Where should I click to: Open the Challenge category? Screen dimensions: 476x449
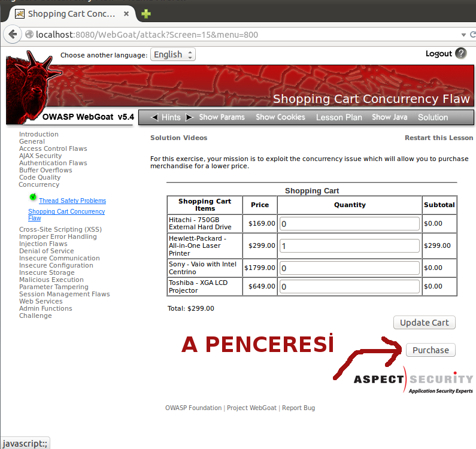[35, 315]
